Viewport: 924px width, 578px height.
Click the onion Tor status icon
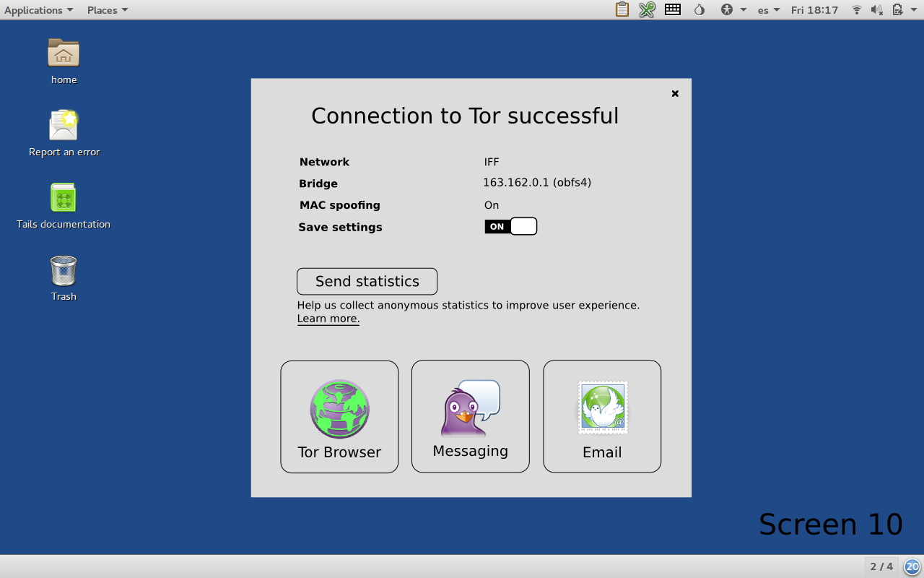(699, 10)
